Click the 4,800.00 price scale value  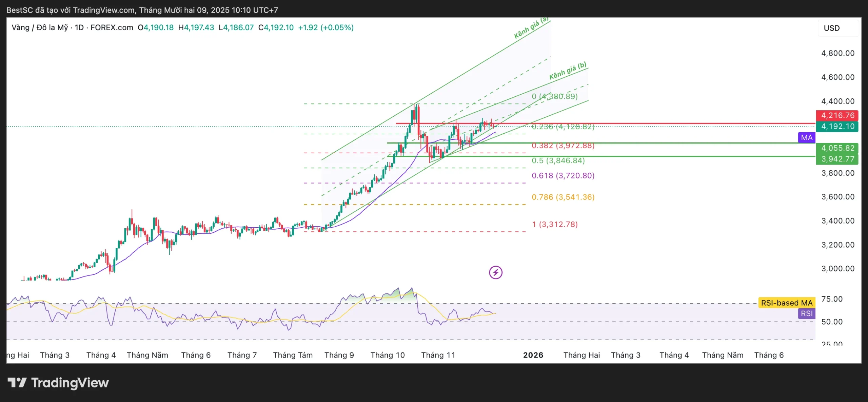tap(837, 53)
